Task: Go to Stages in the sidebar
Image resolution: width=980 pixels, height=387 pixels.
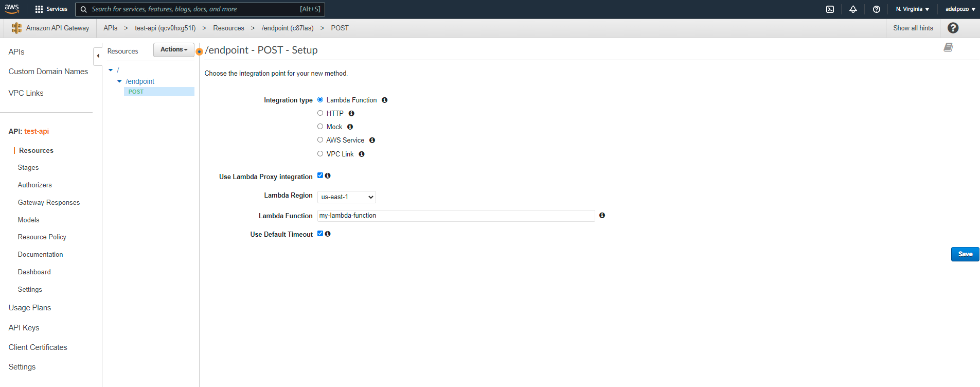Action: pos(28,168)
